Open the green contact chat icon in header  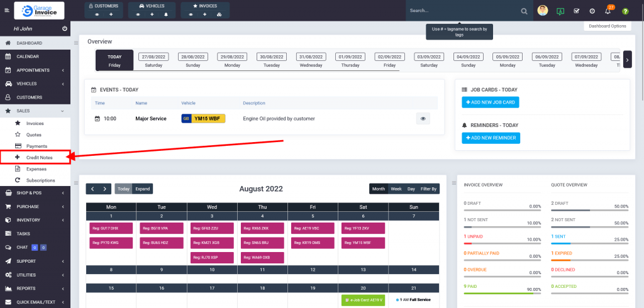pos(560,11)
